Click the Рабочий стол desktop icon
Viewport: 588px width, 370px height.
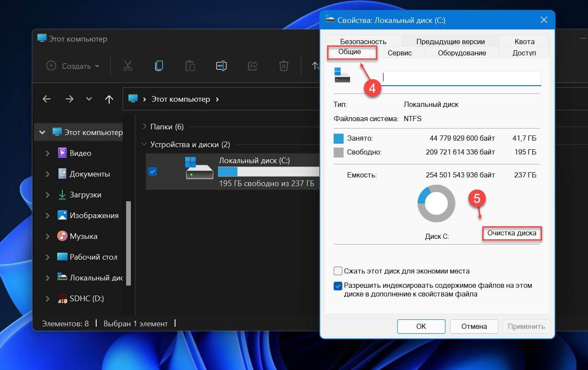[x=62, y=257]
